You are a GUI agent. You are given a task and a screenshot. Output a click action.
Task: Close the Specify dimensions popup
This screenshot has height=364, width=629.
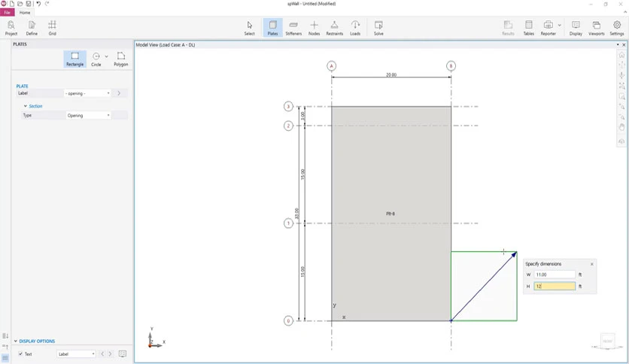pyautogui.click(x=591, y=264)
